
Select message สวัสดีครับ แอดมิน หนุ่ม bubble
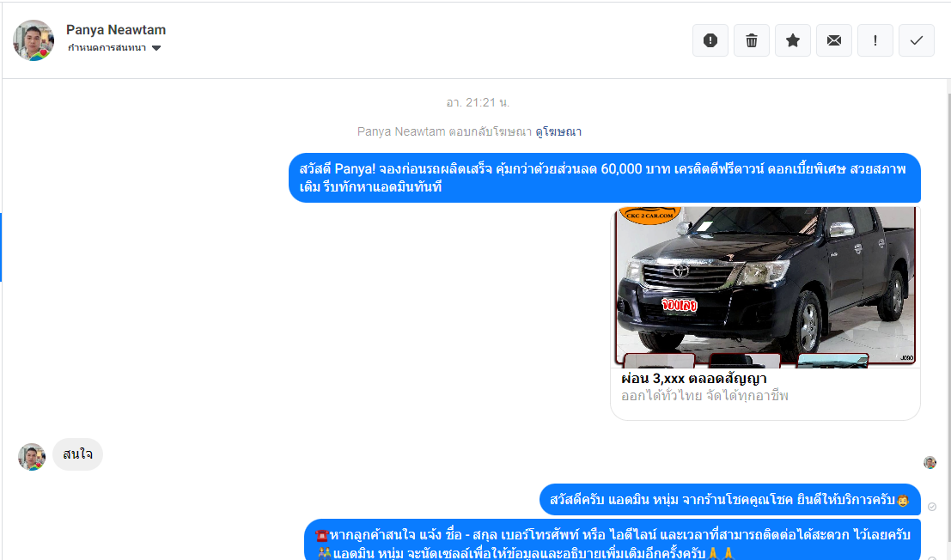pos(730,500)
